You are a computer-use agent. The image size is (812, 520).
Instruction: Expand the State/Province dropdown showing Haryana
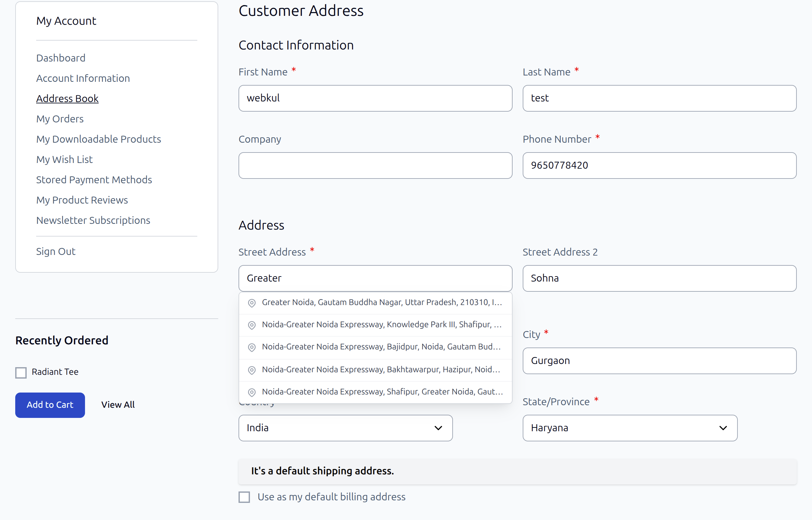(630, 428)
